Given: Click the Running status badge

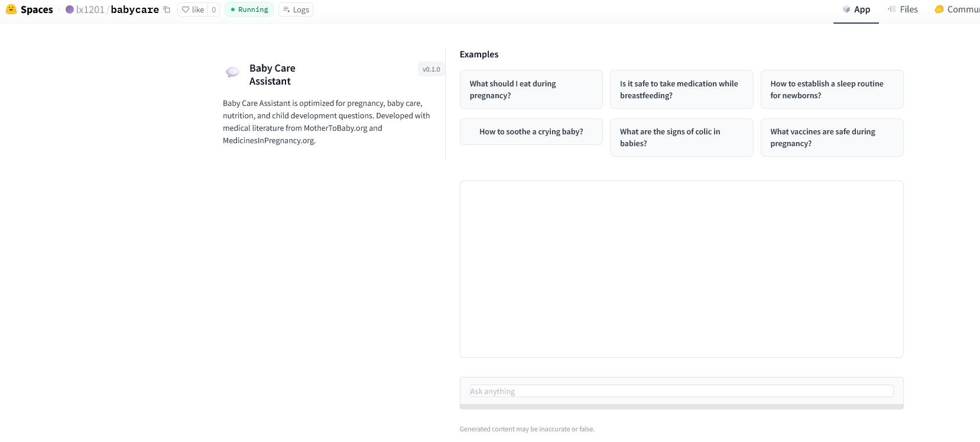Looking at the screenshot, I should (x=249, y=9).
